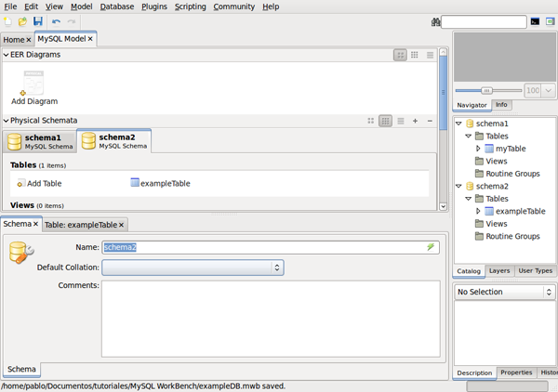Open the Scripting menu
558x392 pixels.
coord(190,7)
